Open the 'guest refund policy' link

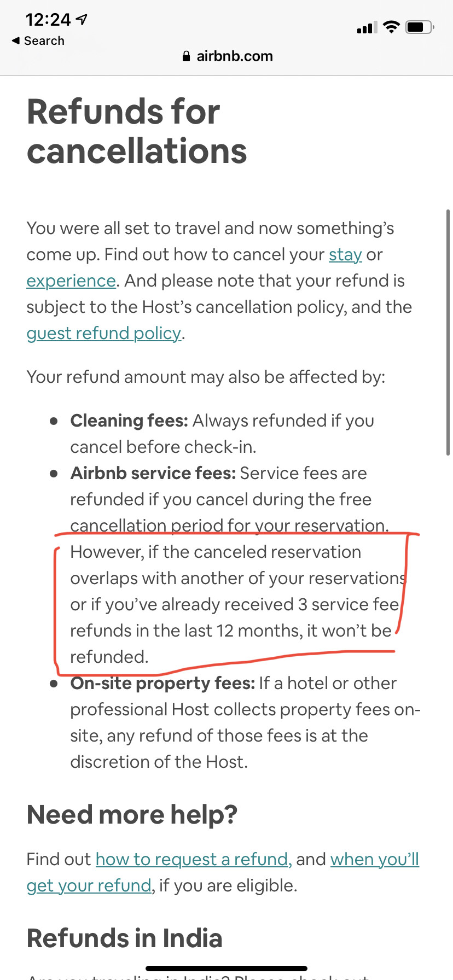tap(103, 333)
